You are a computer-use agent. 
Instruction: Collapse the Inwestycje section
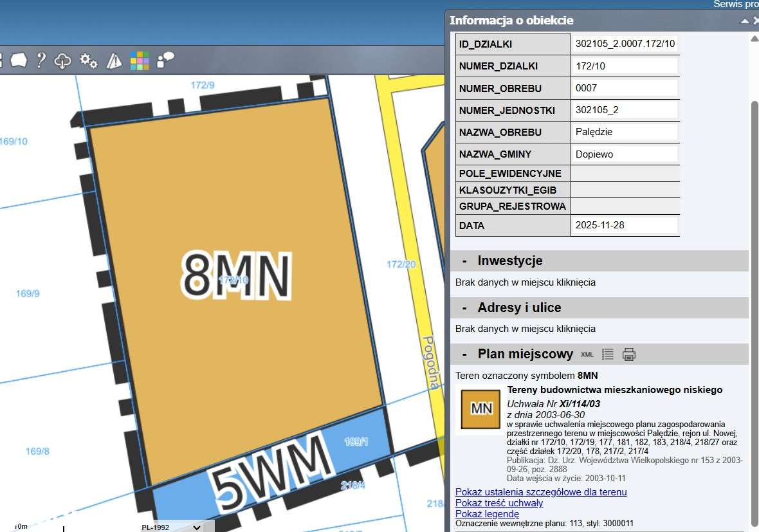[464, 261]
